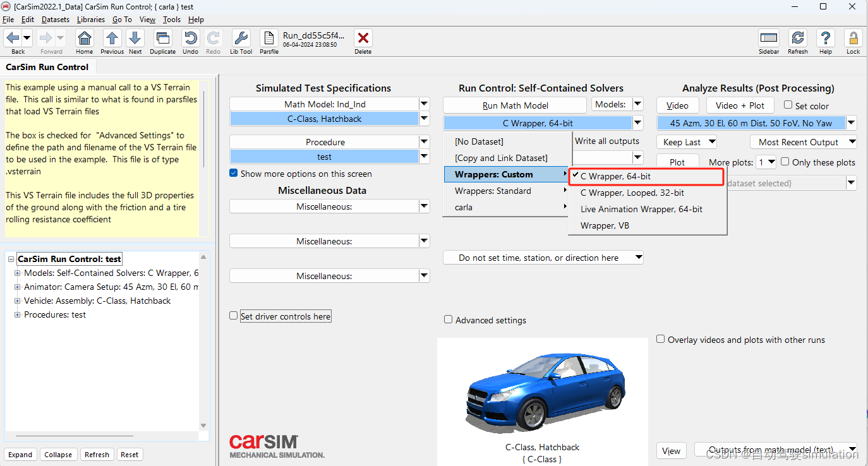Click the Lock padlock icon
This screenshot has width=868, height=466.
tap(853, 38)
